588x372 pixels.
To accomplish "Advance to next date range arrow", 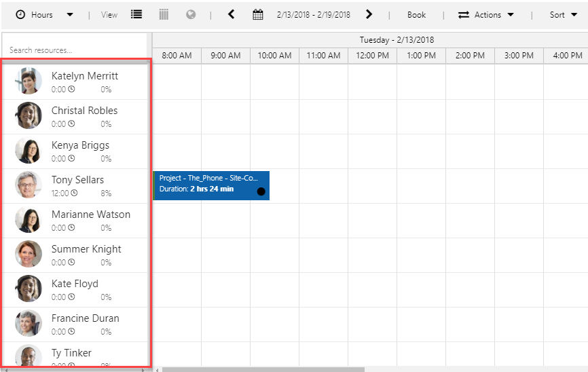I will (369, 14).
